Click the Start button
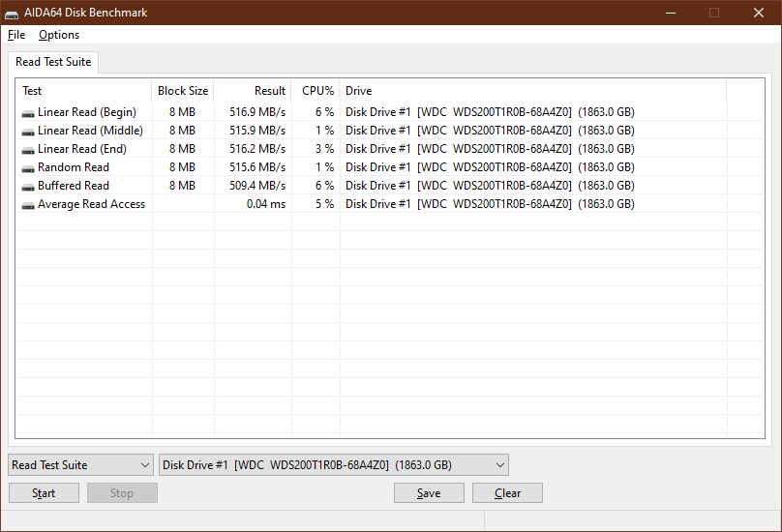The image size is (782, 532). point(44,492)
